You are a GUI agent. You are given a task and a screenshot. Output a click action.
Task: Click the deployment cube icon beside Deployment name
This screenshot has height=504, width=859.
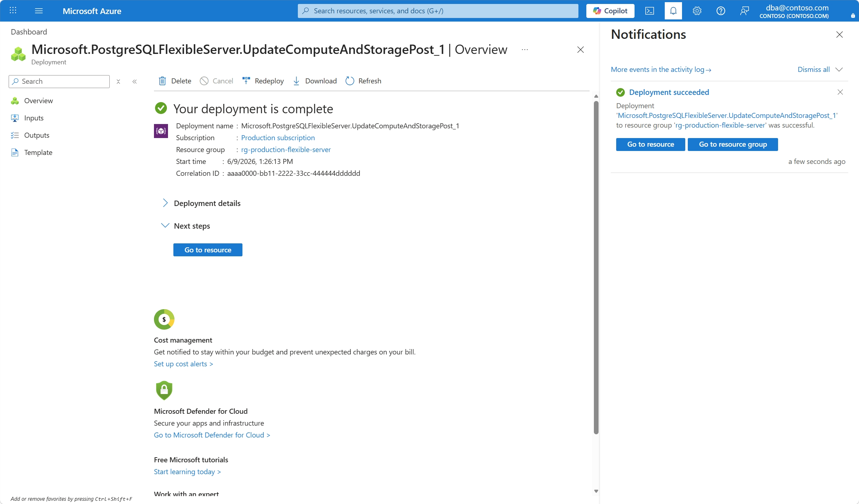[x=161, y=131]
